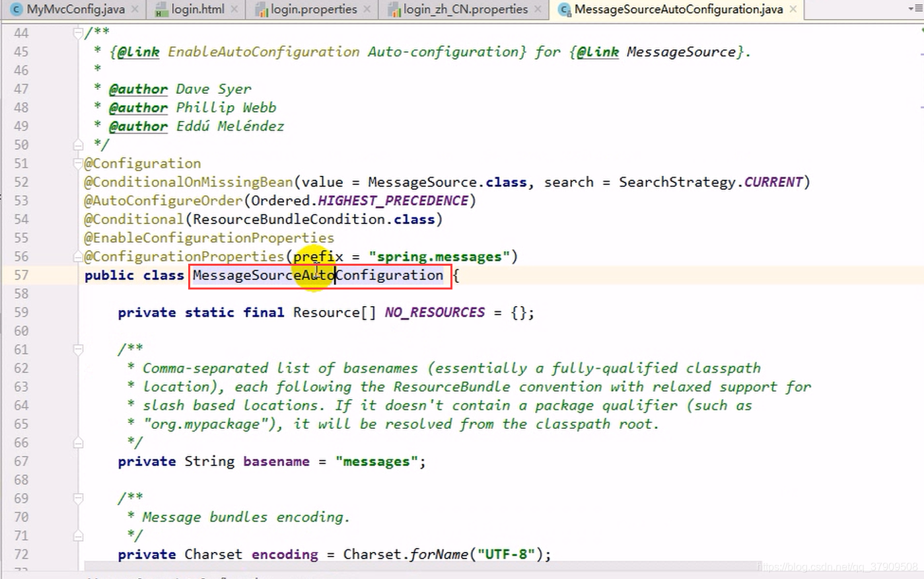The image size is (924, 579).
Task: Click HIGHEST_PRECEDENCE constant
Action: tap(393, 200)
